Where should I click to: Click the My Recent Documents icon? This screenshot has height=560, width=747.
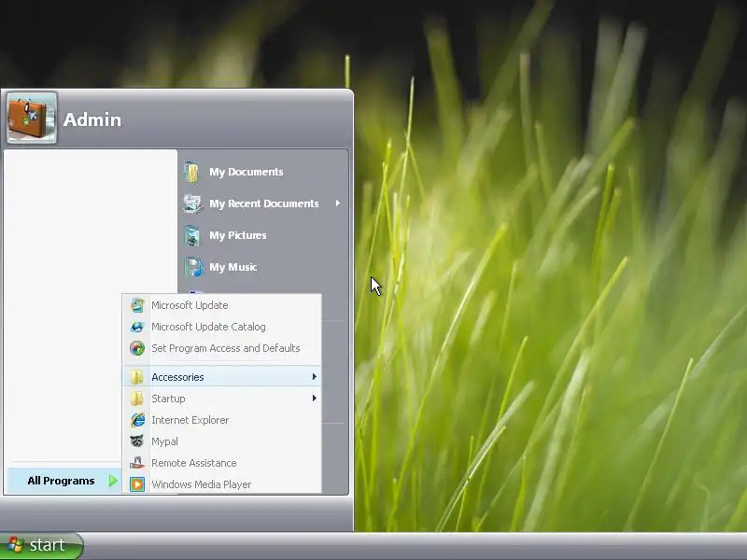pos(192,203)
